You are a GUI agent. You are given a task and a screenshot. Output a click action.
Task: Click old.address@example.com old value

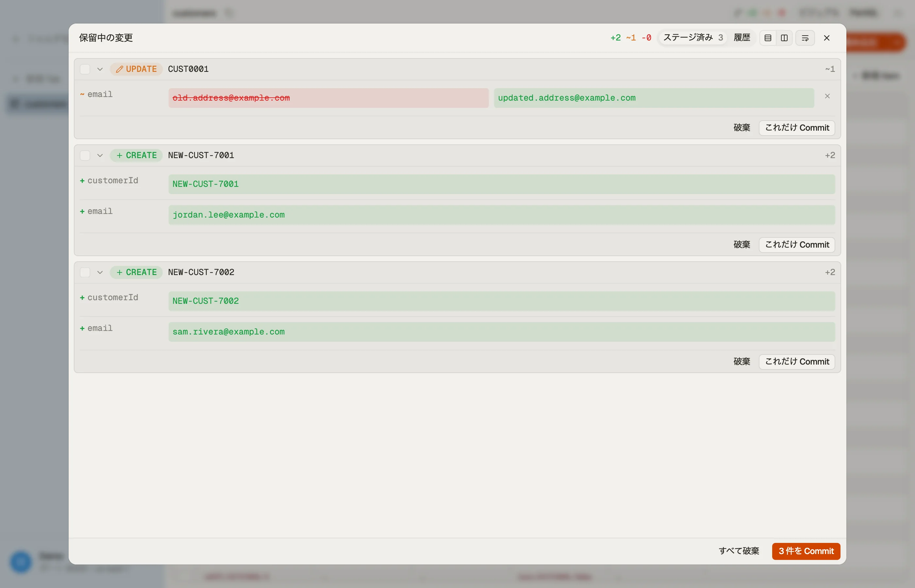coord(328,98)
